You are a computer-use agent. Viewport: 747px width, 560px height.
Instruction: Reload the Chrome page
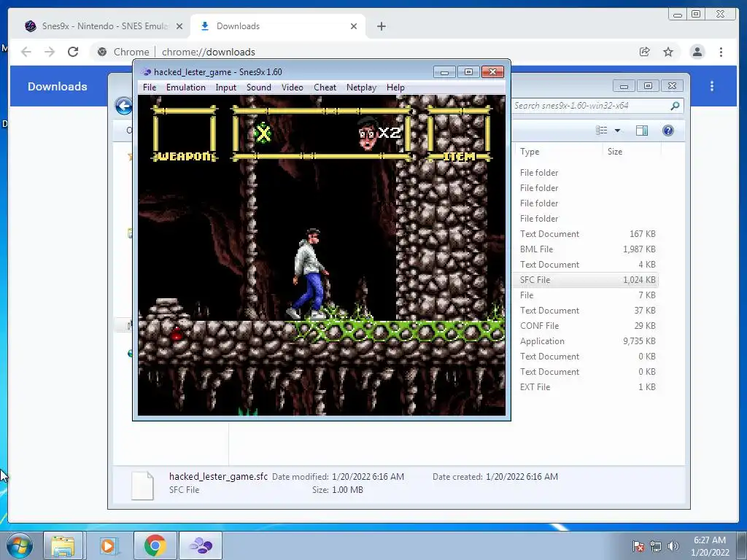click(73, 52)
